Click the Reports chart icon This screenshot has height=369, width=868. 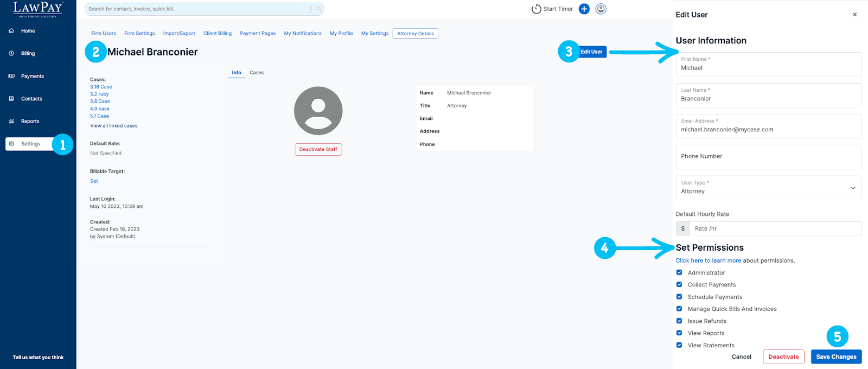coord(11,122)
